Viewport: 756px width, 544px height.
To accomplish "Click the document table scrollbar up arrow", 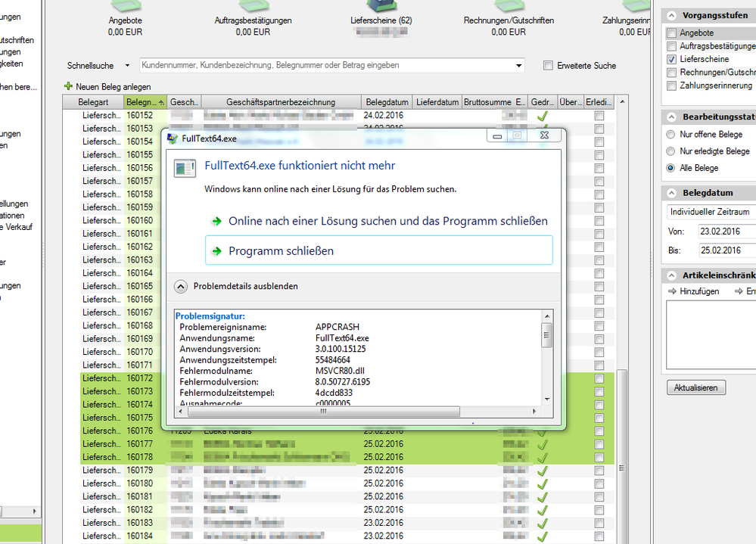I will (x=623, y=101).
